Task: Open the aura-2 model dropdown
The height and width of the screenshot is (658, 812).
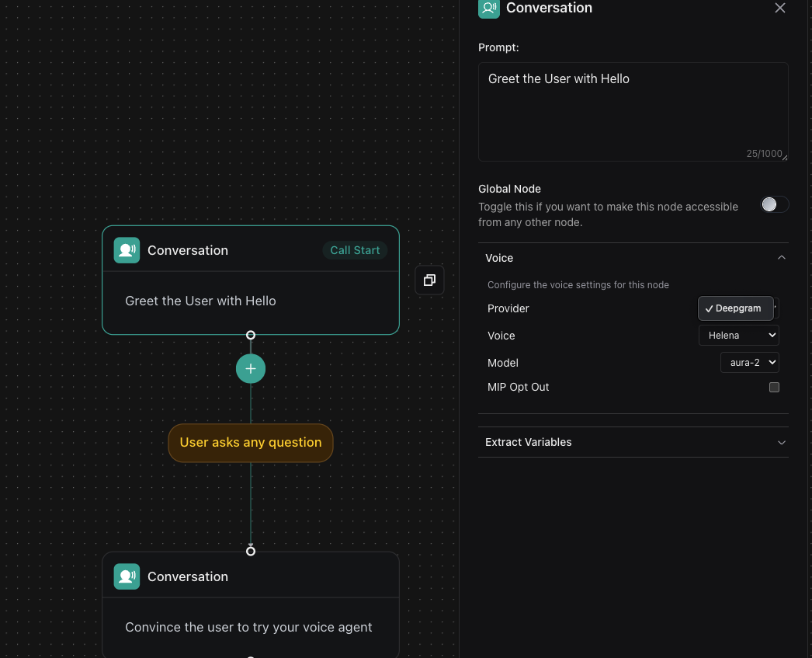Action: (749, 363)
